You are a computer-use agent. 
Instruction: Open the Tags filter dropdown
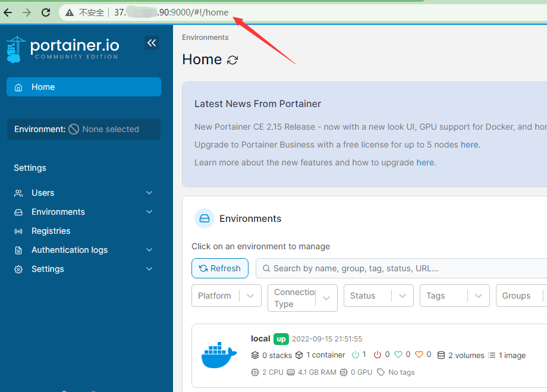pos(455,296)
